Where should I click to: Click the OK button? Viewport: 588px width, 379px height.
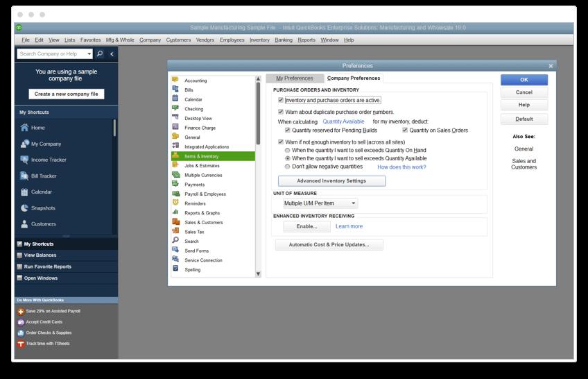pos(524,80)
